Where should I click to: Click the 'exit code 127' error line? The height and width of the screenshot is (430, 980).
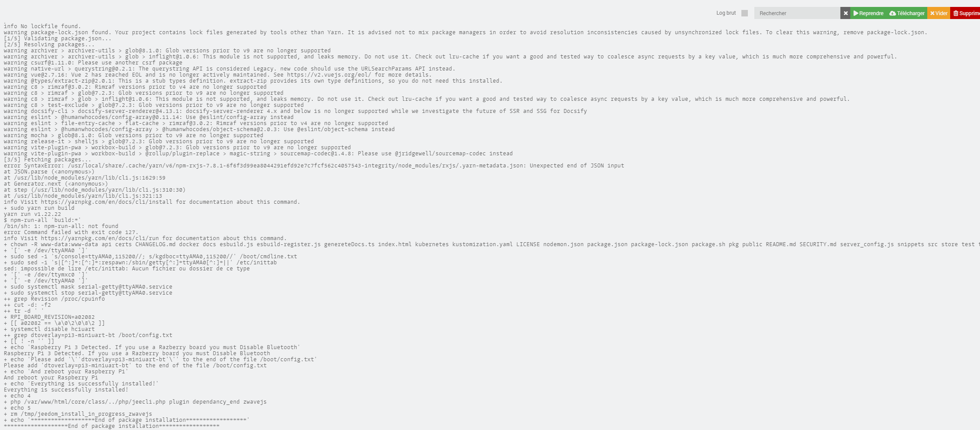point(71,232)
